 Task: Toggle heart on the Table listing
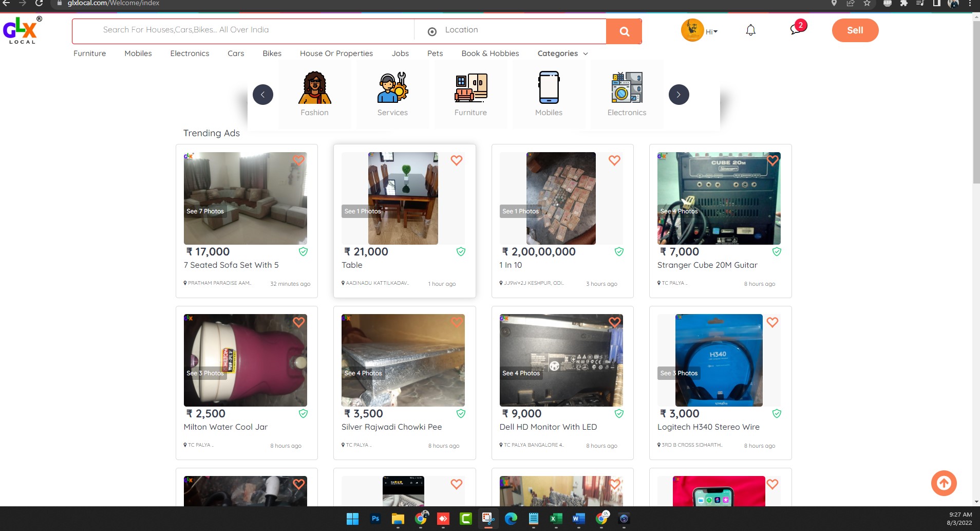tap(456, 160)
